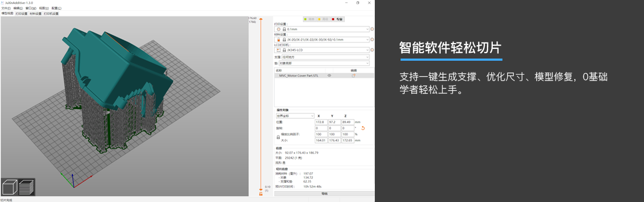Viewport: 644px width, 202px height.
Task: Click gear icon beside 0.1mm print setting
Action: tap(372, 29)
